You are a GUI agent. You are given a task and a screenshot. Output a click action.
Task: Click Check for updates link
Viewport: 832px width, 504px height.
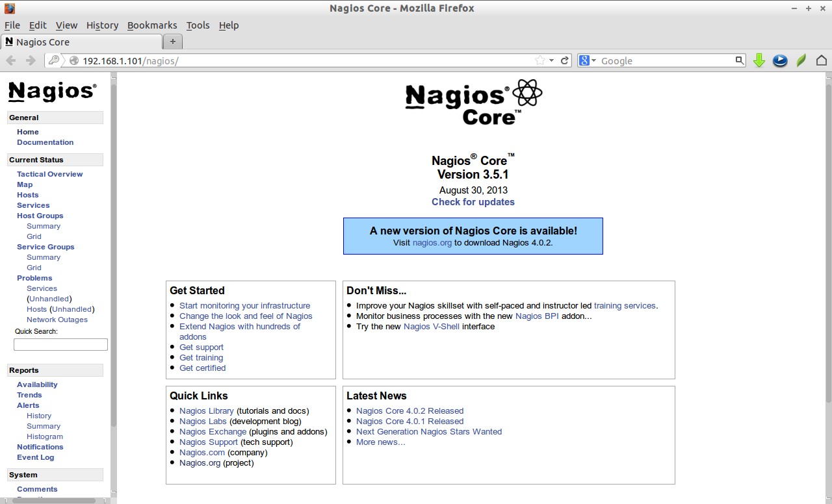[x=473, y=202]
